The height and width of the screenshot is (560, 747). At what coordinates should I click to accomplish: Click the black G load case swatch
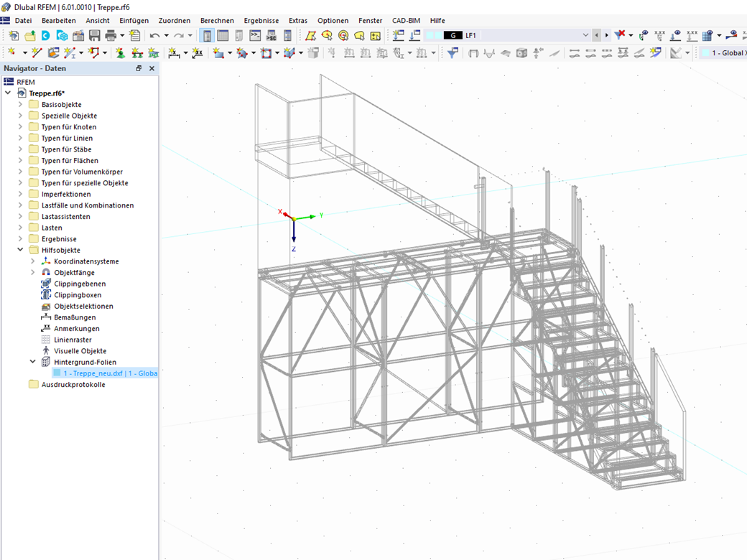pyautogui.click(x=453, y=35)
